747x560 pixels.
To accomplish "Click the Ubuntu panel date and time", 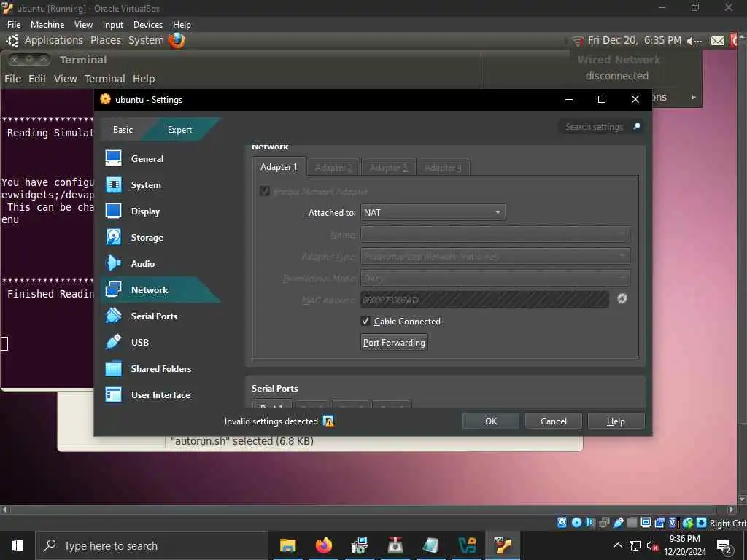I will click(x=634, y=41).
